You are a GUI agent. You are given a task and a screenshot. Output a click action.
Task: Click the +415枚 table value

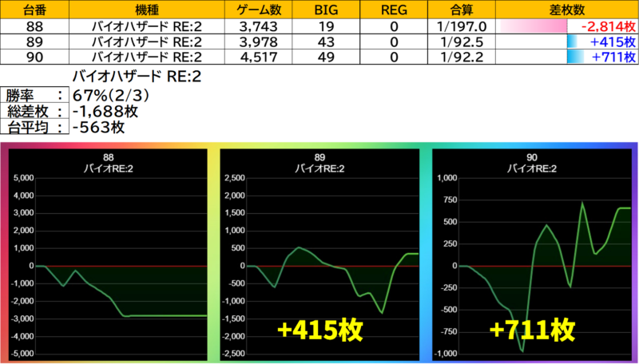tap(613, 42)
